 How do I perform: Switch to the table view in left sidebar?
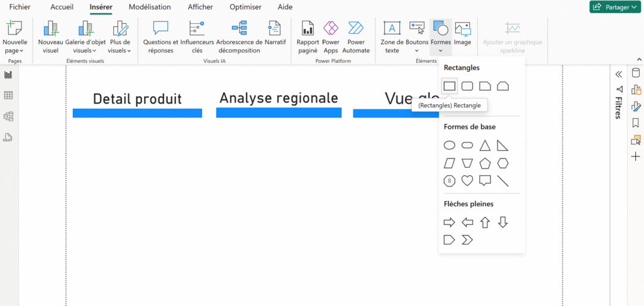[9, 96]
